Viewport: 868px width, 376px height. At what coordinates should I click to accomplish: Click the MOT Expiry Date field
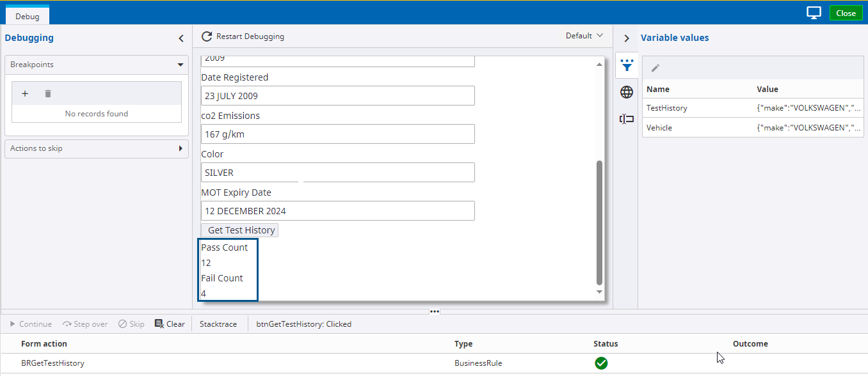click(x=338, y=211)
